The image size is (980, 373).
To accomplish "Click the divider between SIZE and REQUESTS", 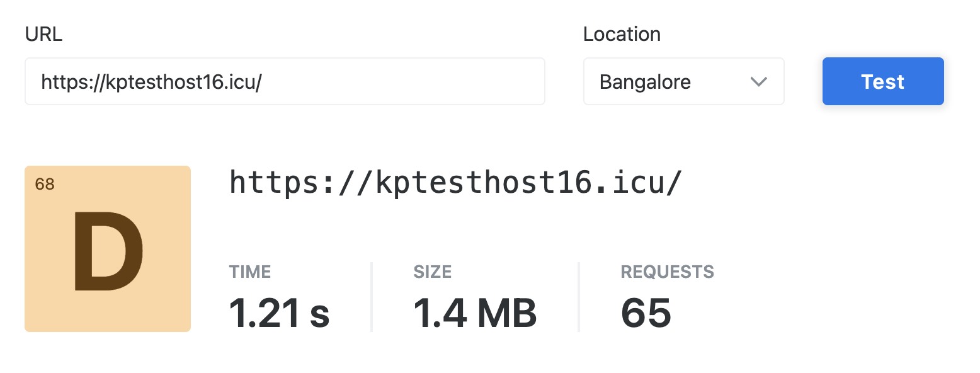I will [x=578, y=296].
